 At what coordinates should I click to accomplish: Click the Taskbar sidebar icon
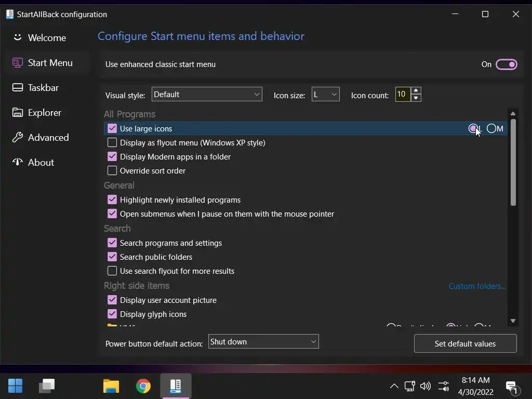click(x=17, y=87)
